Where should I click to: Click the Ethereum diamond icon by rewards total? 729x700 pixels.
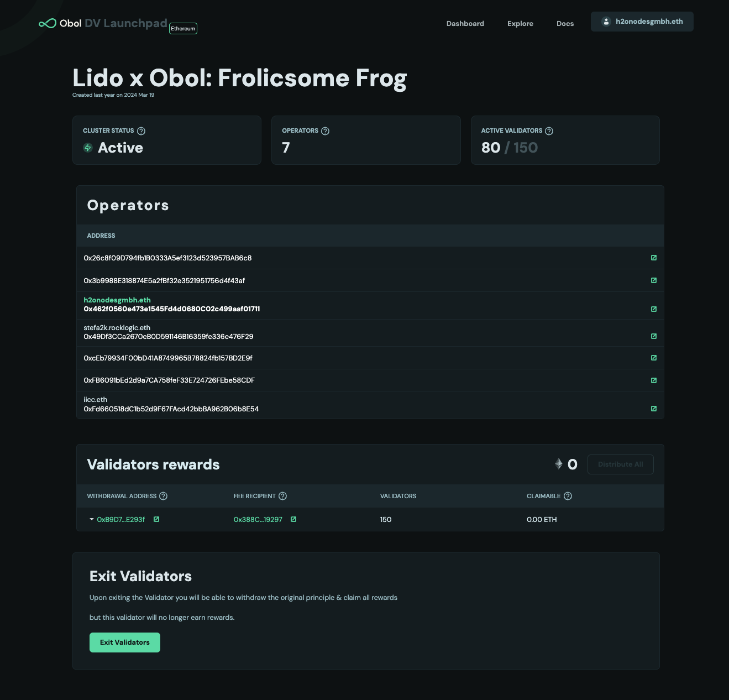[x=559, y=464]
